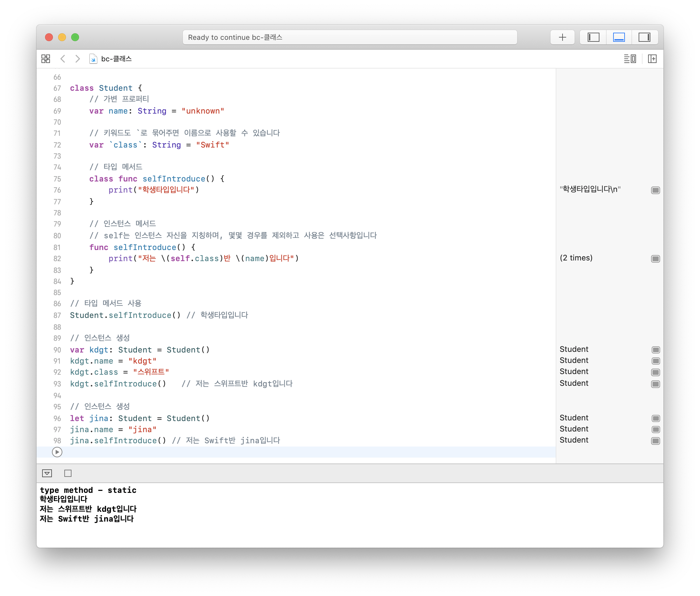Go back to previous file
The image size is (700, 596).
[x=63, y=59]
